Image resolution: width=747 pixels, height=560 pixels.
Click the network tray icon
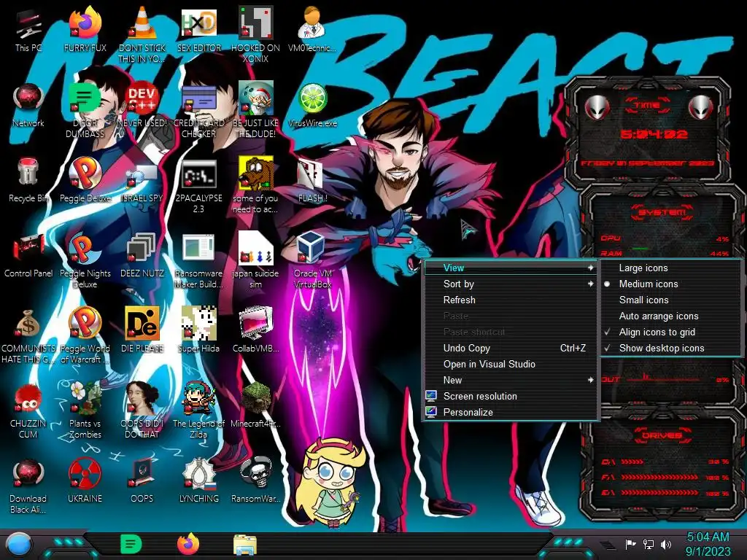pyautogui.click(x=649, y=544)
